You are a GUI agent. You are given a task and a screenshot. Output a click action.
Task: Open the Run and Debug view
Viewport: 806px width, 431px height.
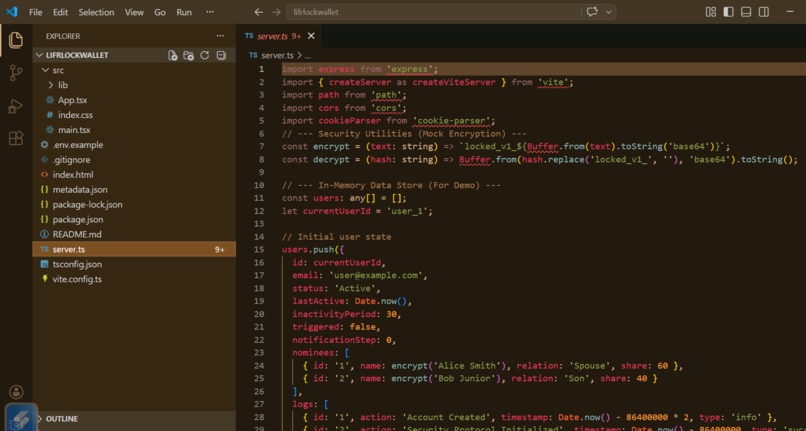pos(15,106)
